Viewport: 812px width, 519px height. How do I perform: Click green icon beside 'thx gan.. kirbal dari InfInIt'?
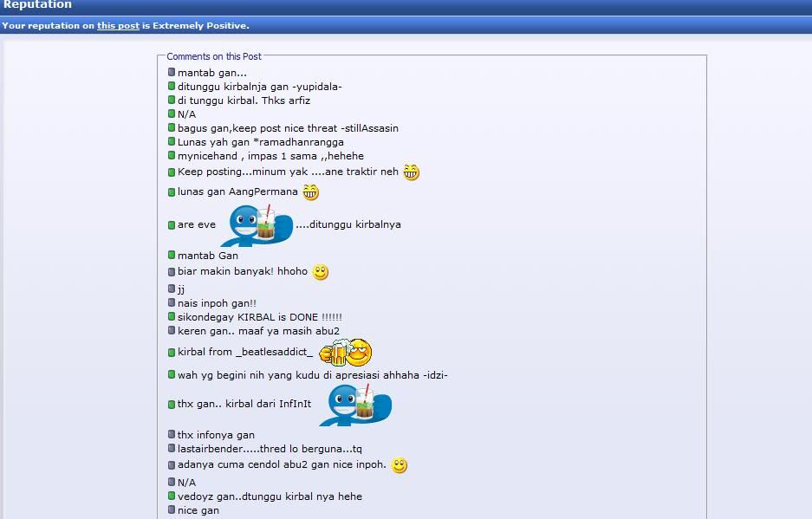click(x=172, y=405)
